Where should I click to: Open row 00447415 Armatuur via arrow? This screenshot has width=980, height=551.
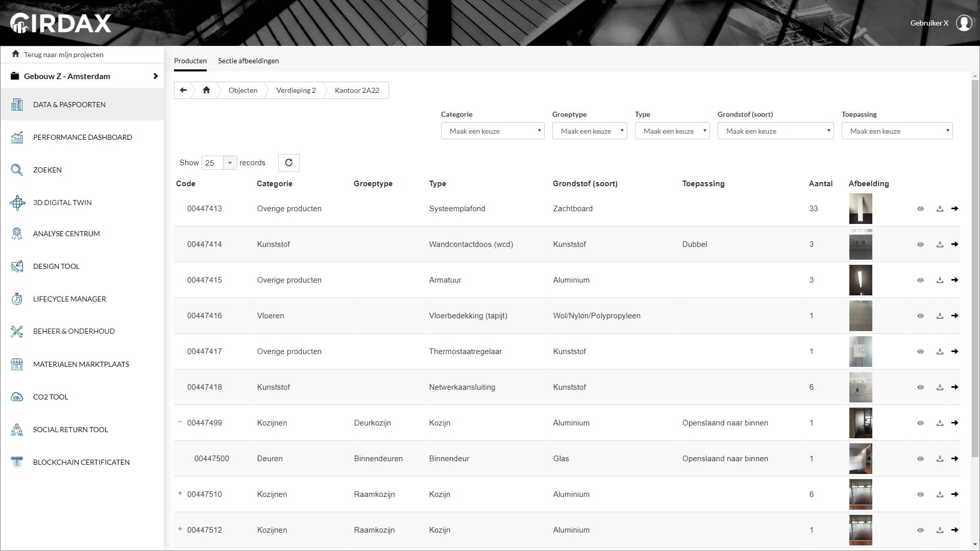(x=955, y=280)
